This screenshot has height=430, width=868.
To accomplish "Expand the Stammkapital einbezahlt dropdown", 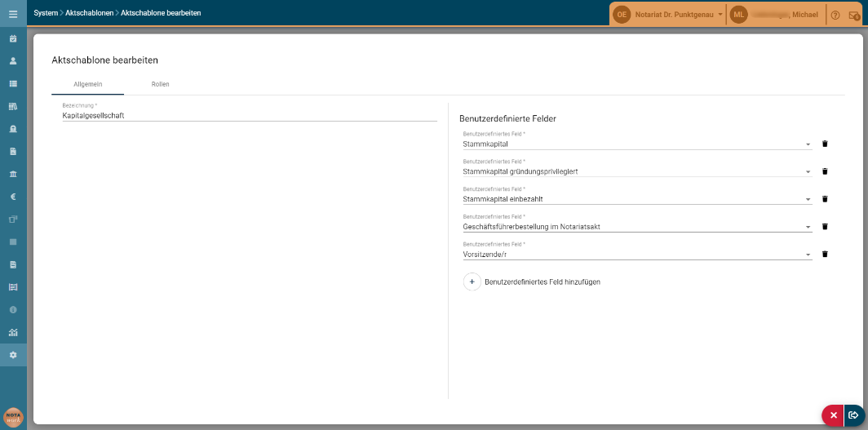I will pyautogui.click(x=808, y=200).
